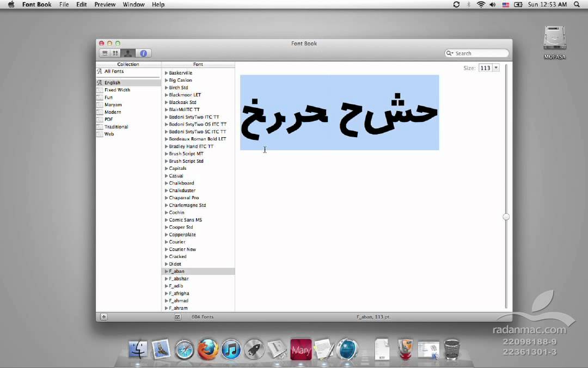Open the Edit menu
This screenshot has width=588, height=368.
point(81,4)
